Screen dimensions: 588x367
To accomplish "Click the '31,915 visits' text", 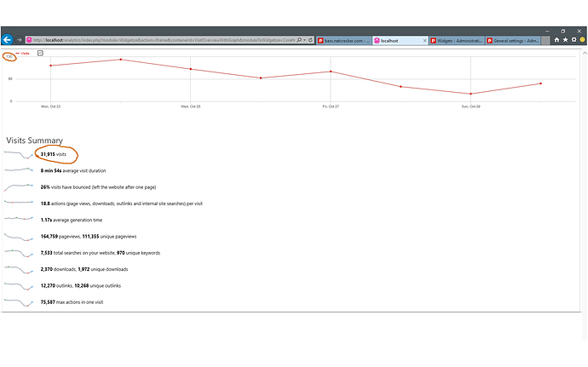I will [53, 154].
